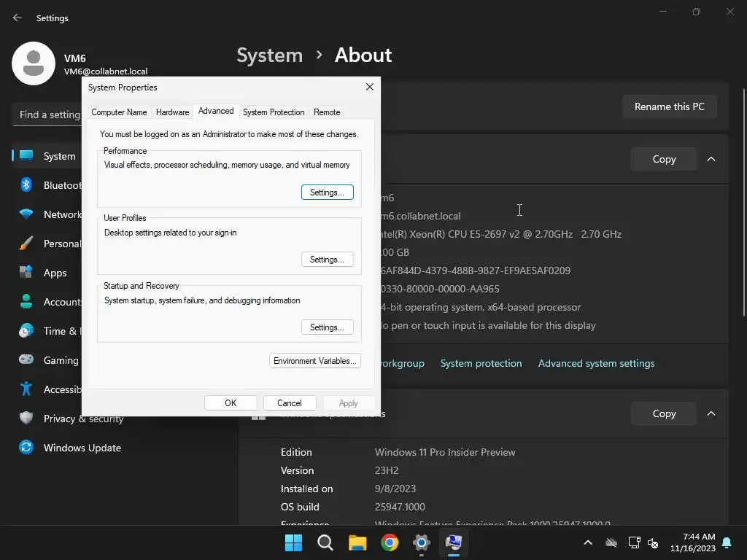Click VM6@collabnet.local account text
The width and height of the screenshot is (747, 560).
(x=106, y=71)
